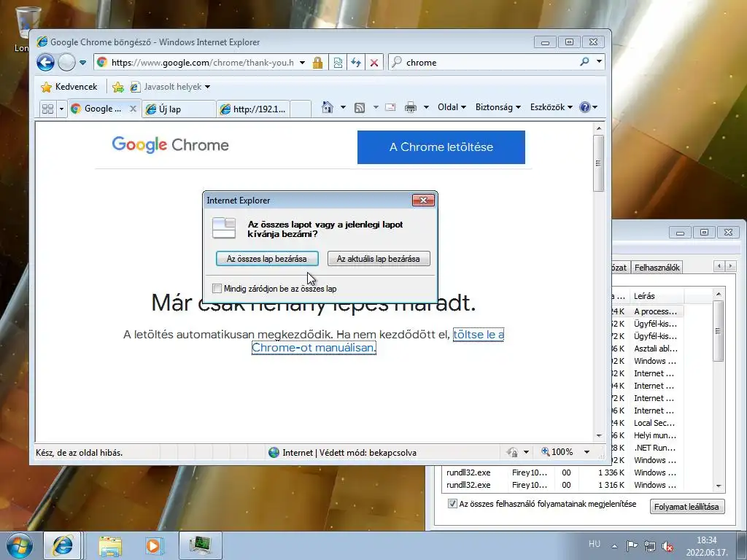Open Windows Media Player taskbar icon
Image resolution: width=747 pixels, height=560 pixels.
155,545
